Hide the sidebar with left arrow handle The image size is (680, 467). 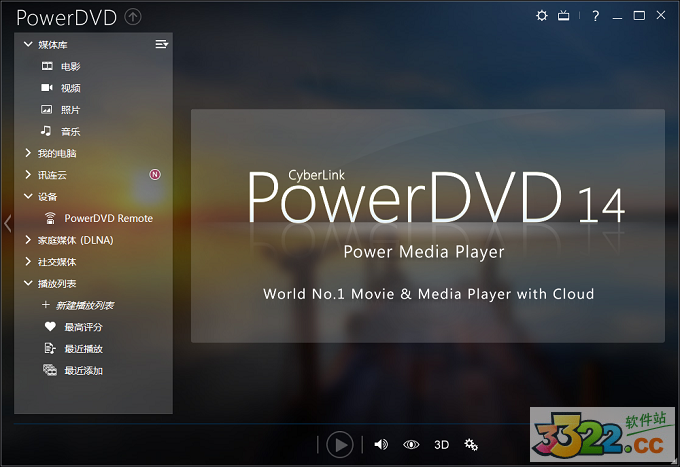[x=7, y=223]
